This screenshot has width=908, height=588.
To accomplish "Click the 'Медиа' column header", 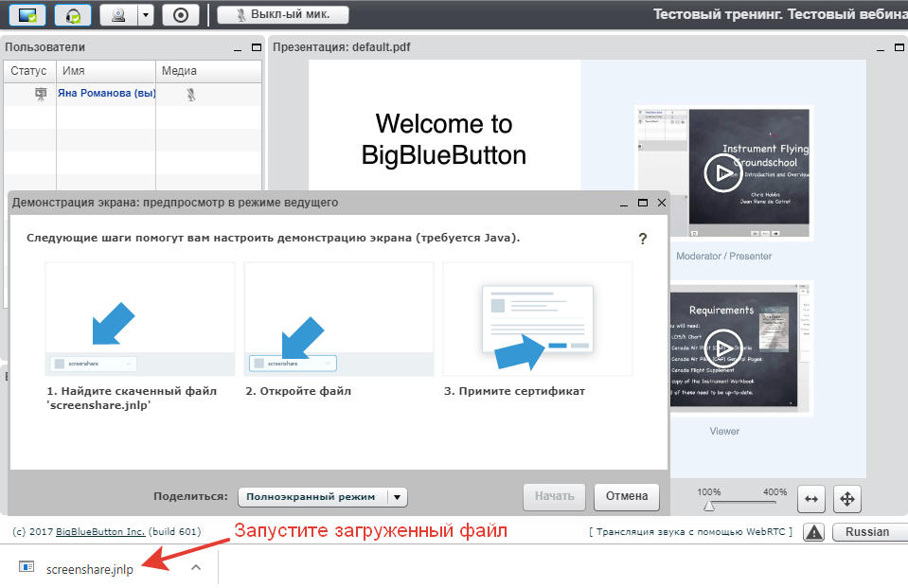I will 208,71.
